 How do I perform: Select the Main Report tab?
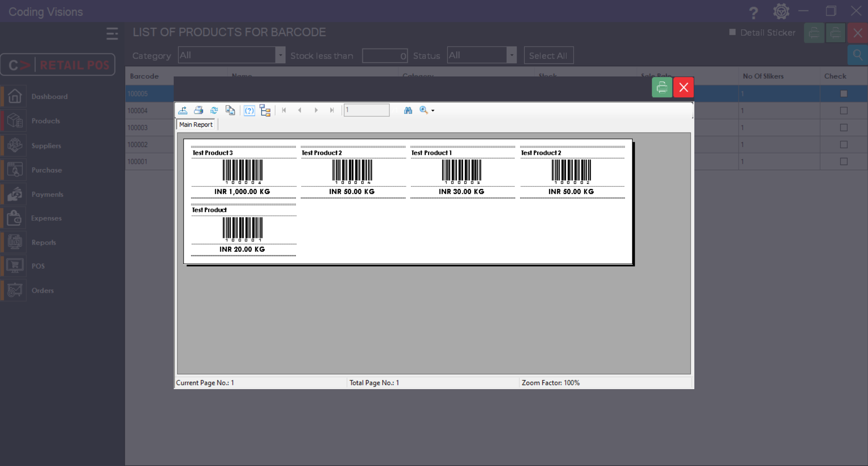pyautogui.click(x=196, y=124)
